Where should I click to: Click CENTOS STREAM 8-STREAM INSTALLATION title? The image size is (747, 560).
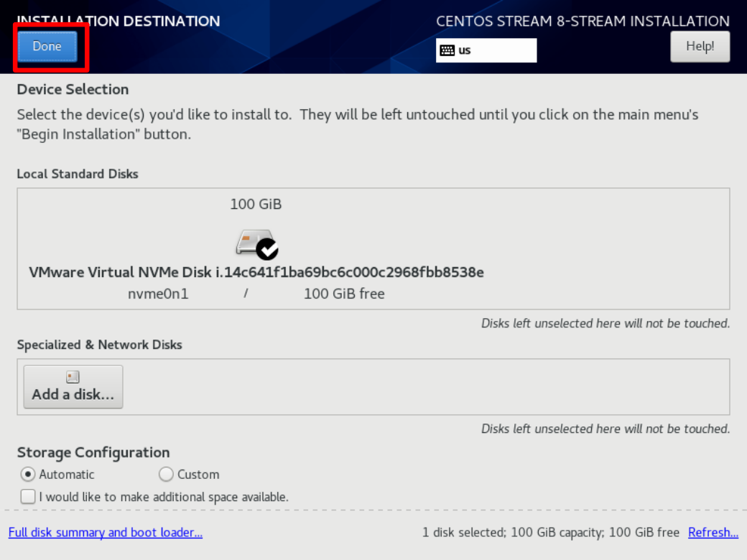click(x=583, y=22)
